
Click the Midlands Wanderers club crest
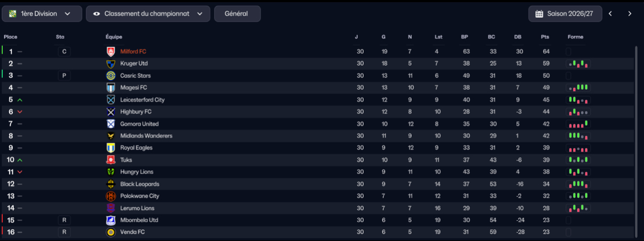[x=111, y=136]
